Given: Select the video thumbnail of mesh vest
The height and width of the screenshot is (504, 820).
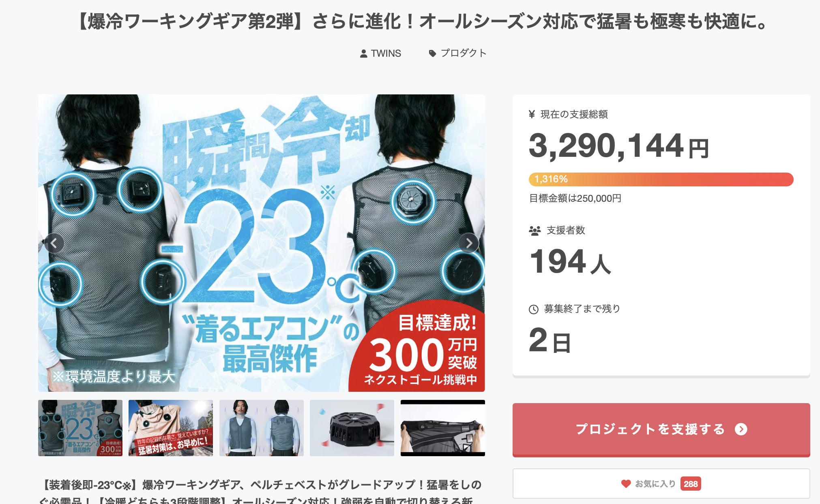Looking at the screenshot, I should point(443,428).
